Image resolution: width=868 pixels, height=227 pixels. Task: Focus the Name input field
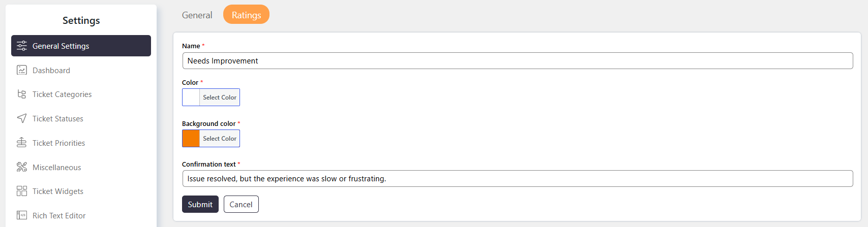click(518, 60)
